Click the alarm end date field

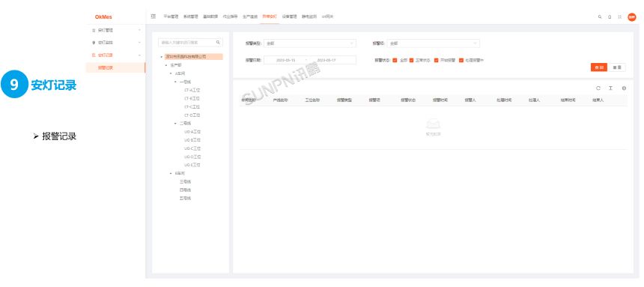point(326,60)
